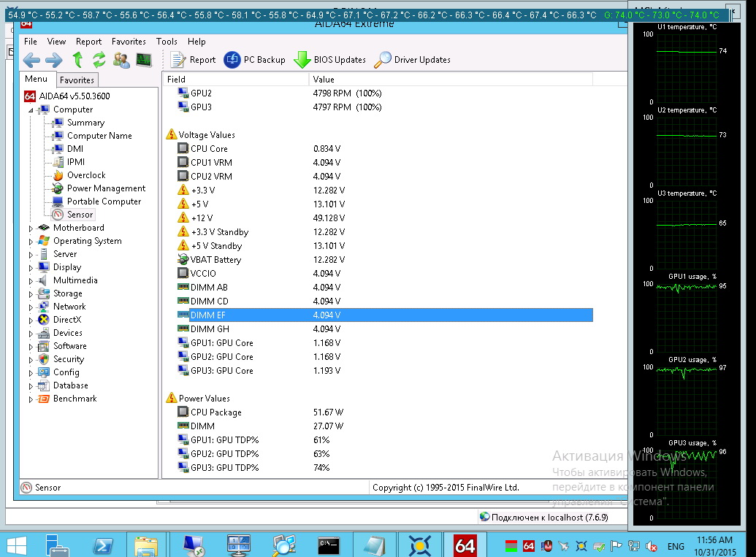Open the clock showing 11:56 AM
756x557 pixels.
(714, 546)
